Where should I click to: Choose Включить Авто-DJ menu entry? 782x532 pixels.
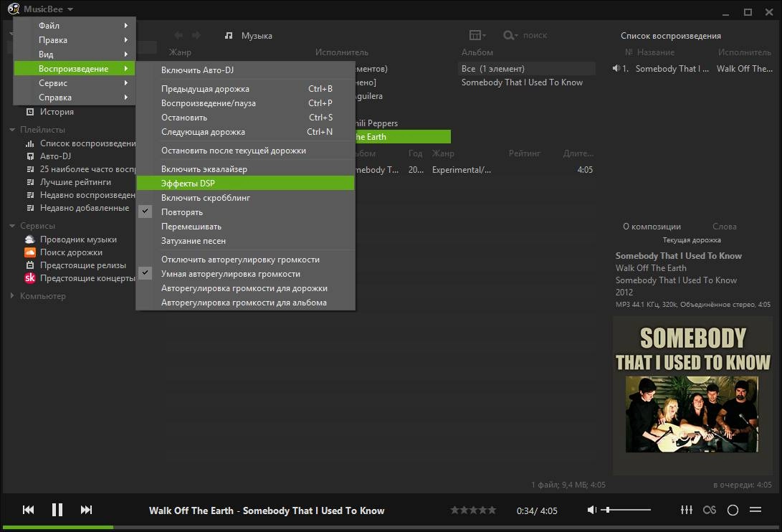point(245,70)
